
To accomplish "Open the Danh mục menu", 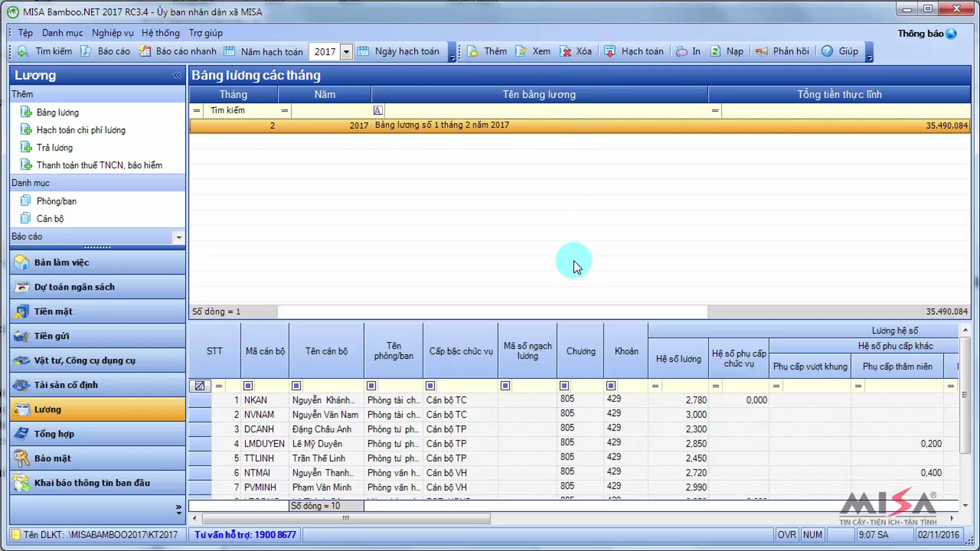I will click(x=62, y=33).
